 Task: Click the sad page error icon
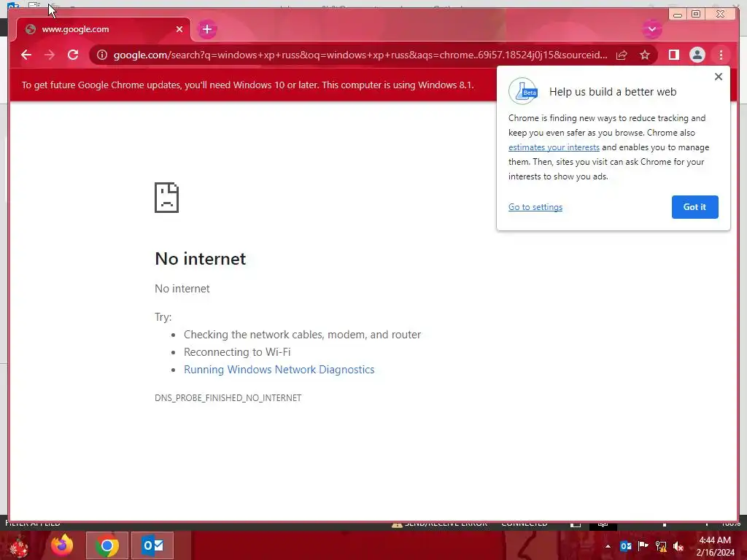167,197
